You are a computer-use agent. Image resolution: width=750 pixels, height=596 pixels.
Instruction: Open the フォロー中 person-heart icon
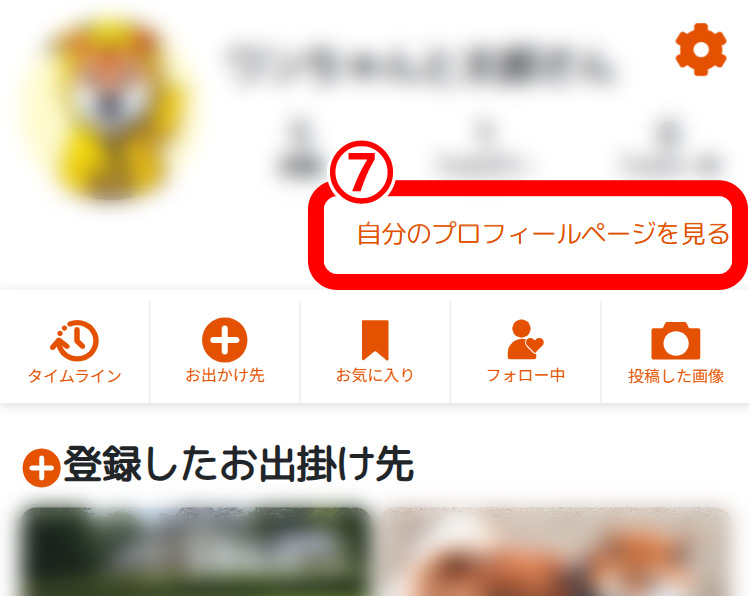tap(525, 340)
